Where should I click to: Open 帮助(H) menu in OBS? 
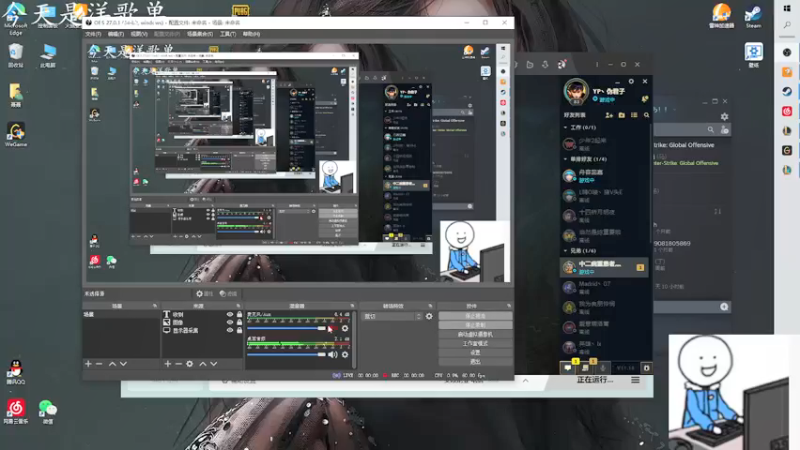pyautogui.click(x=251, y=34)
